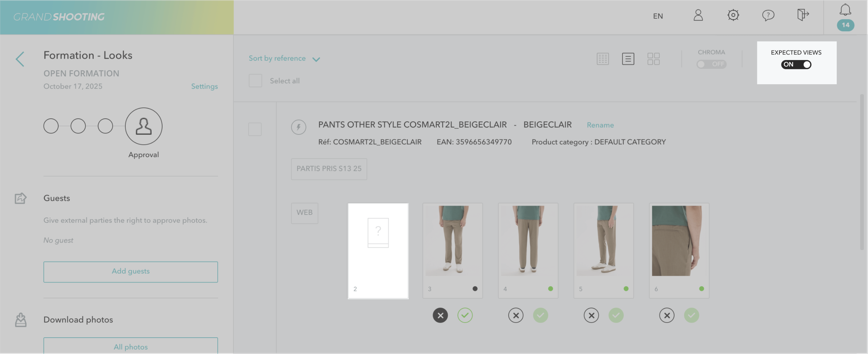The height and width of the screenshot is (354, 868).
Task: Click the Product category : DEFAULT CATEGORY text
Action: tap(599, 142)
